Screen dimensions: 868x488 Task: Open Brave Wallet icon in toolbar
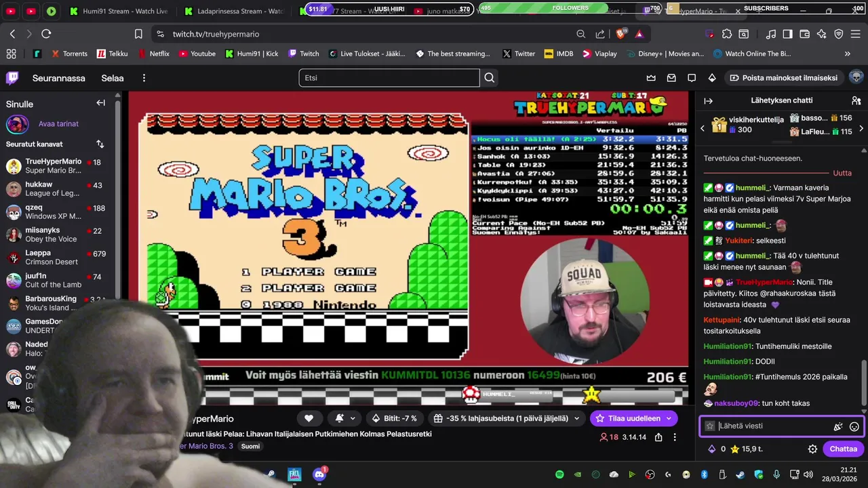pos(804,34)
